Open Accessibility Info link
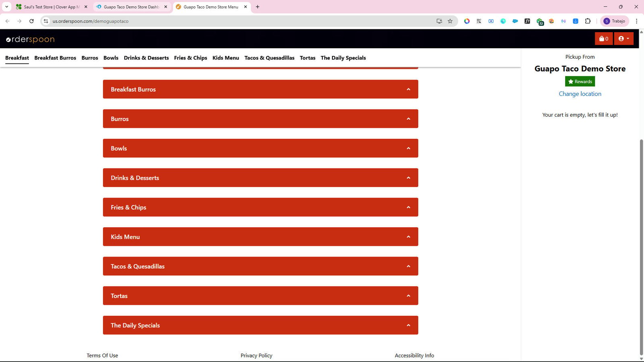 414,356
